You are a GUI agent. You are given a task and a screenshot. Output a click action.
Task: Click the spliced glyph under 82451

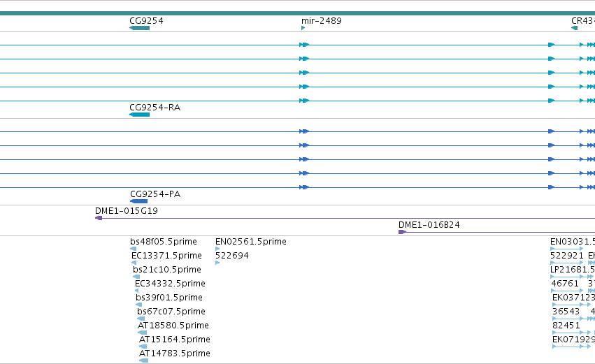click(571, 333)
